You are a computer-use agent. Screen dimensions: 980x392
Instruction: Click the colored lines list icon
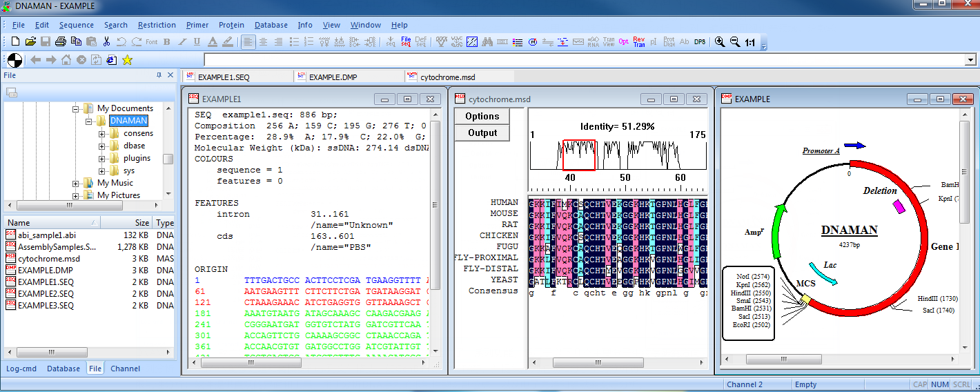point(518,42)
